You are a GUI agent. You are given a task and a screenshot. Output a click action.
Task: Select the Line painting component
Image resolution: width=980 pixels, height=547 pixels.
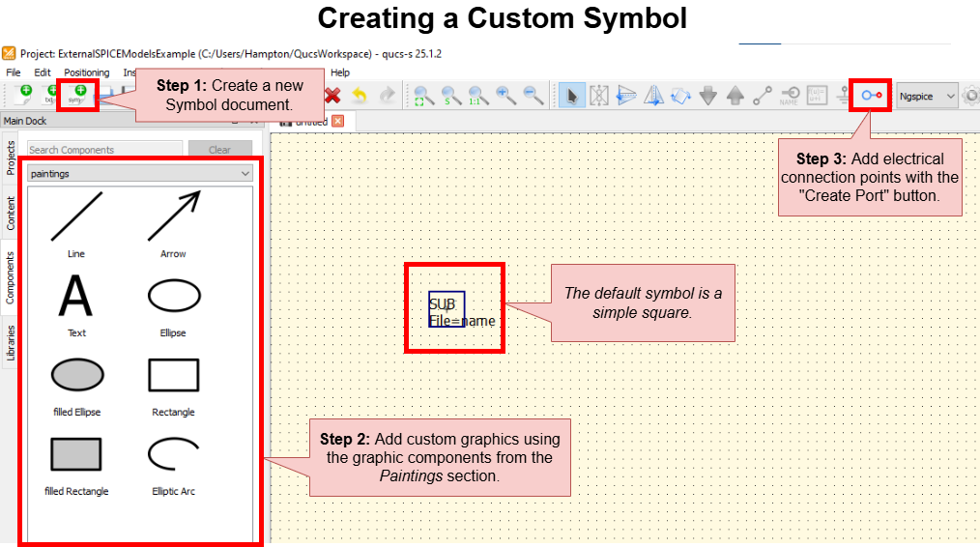76,224
